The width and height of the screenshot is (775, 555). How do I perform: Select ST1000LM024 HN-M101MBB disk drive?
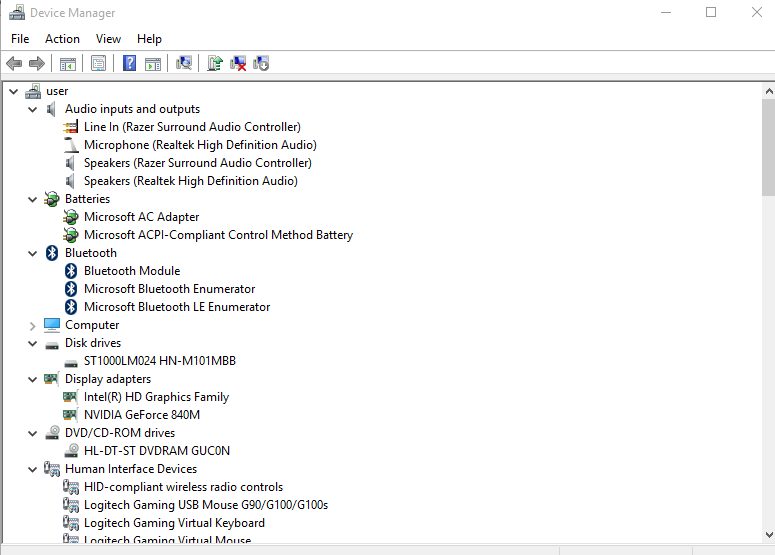pos(160,361)
